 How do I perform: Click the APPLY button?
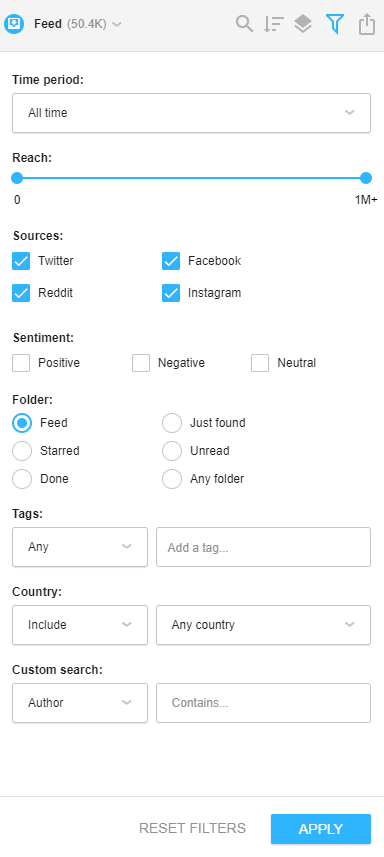[321, 829]
